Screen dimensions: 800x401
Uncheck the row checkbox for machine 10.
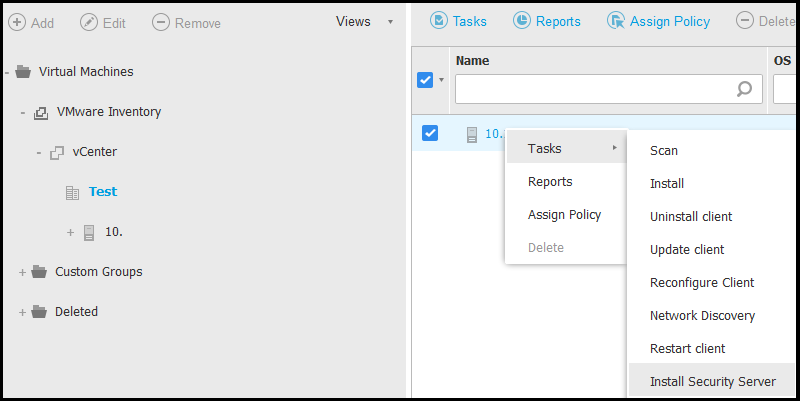click(x=430, y=133)
